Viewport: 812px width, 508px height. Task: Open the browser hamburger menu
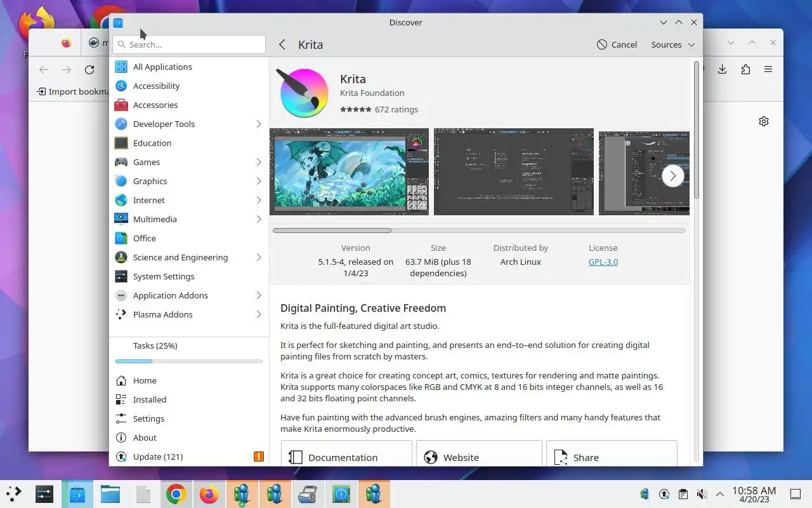point(768,69)
